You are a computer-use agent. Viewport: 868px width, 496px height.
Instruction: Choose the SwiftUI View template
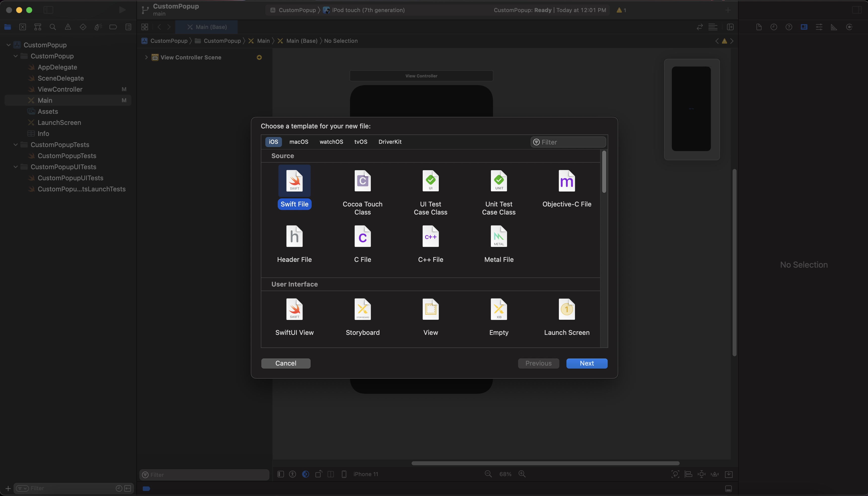tap(294, 317)
